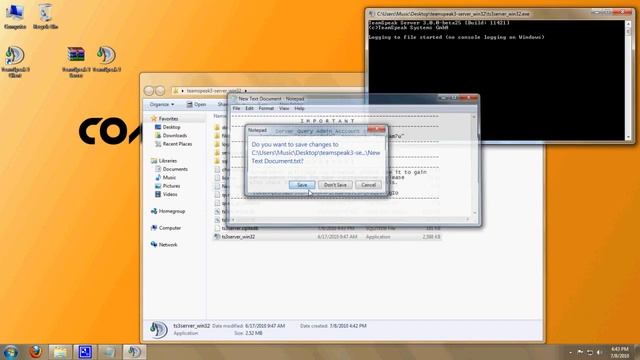
Task: Select Homegroup in the navigation pane
Action: point(171,211)
